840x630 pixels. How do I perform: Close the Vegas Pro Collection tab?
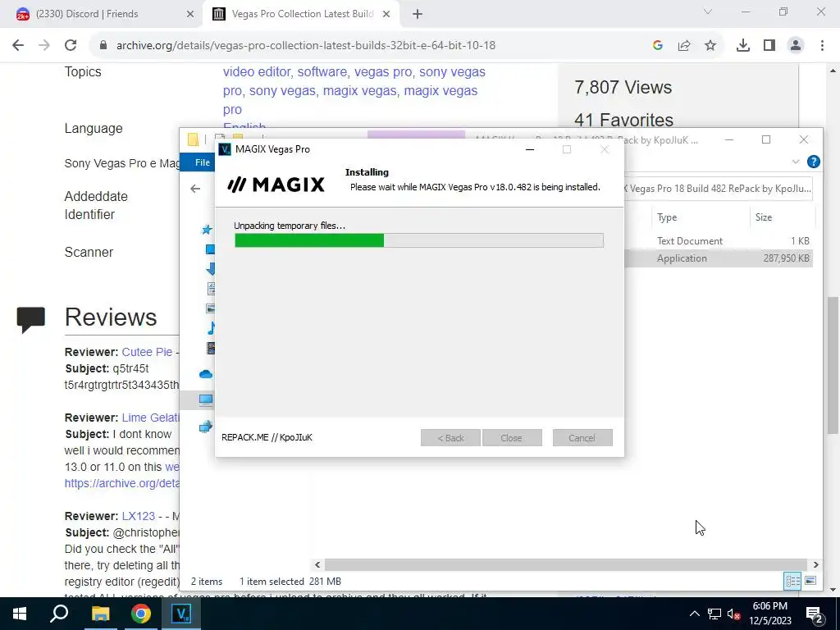386,14
